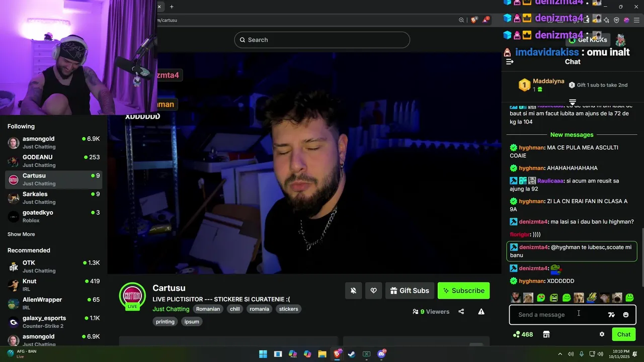Viewport: 644px width, 362px height.
Task: Click Maddalyna top gifter entry
Action: (x=541, y=85)
